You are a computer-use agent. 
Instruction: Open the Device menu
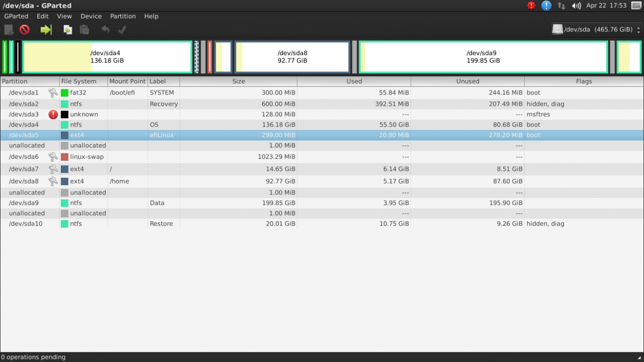pyautogui.click(x=91, y=16)
